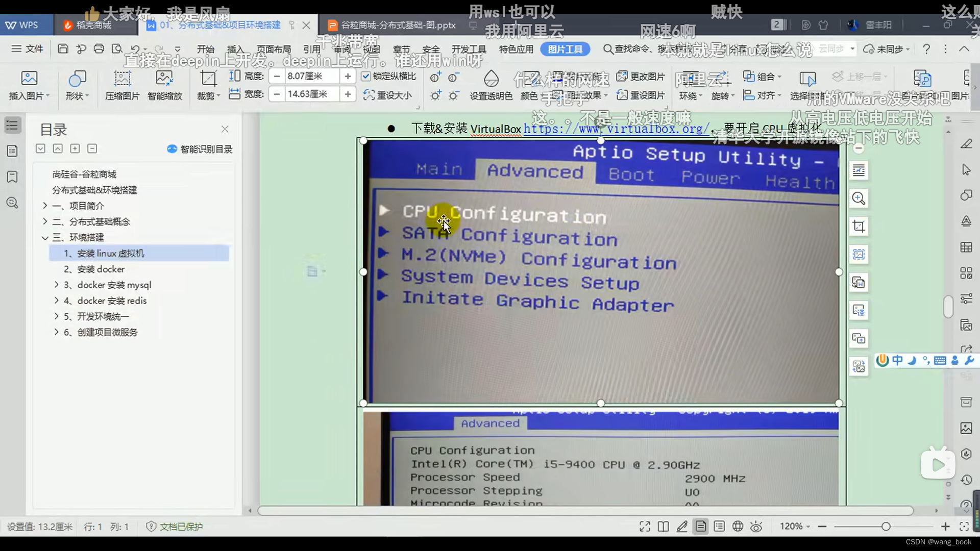Viewport: 980px width, 551px height.
Task: Expand the '一、项目简介' outline entry
Action: tap(45, 206)
